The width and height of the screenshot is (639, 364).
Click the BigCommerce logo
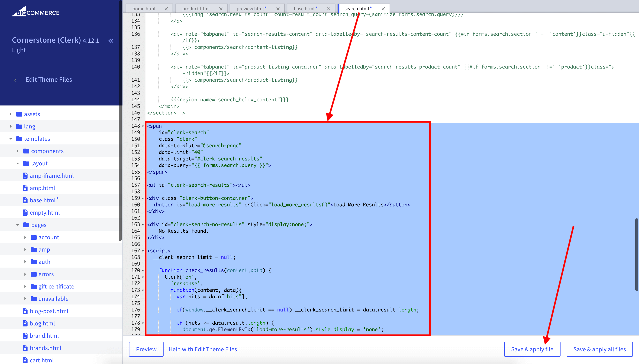36,12
